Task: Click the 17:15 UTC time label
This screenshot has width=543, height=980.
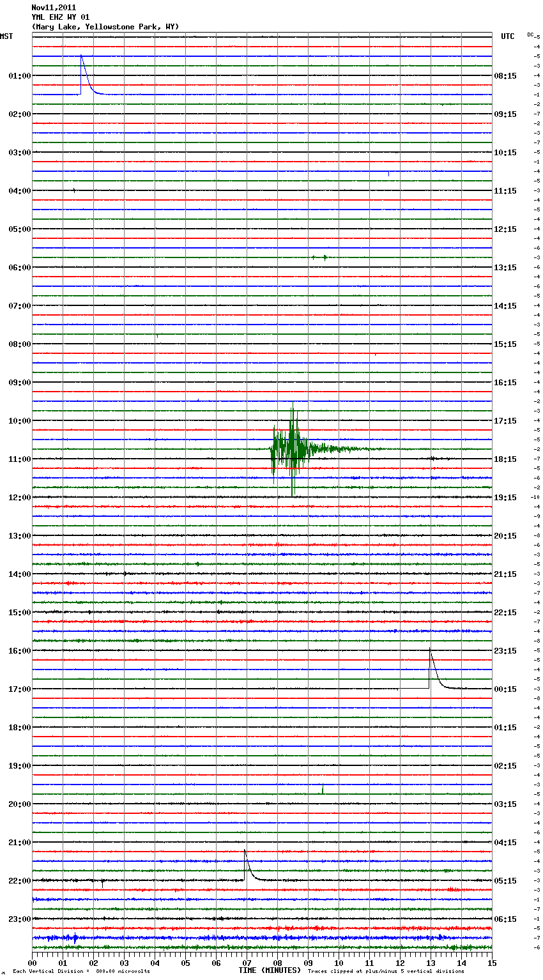Action: [505, 420]
